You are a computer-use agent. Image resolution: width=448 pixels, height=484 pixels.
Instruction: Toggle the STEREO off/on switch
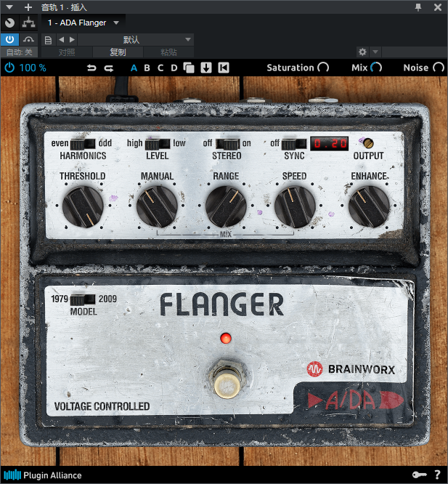228,144
